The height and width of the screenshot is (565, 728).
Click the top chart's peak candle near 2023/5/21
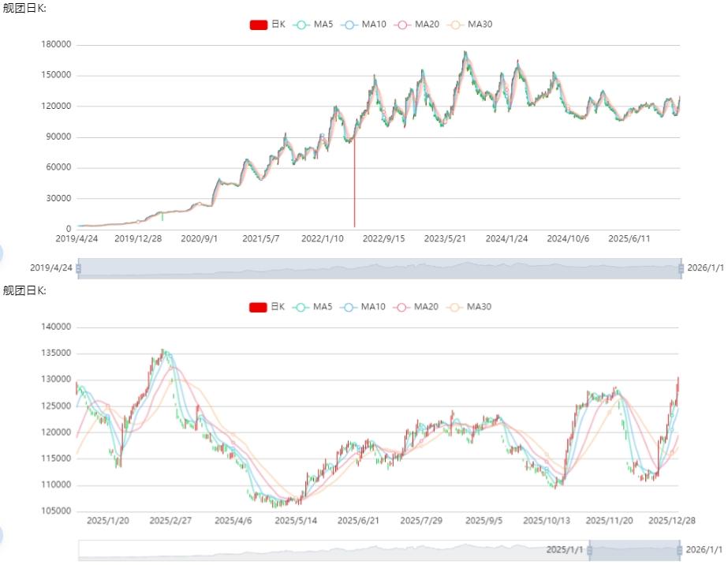465,55
